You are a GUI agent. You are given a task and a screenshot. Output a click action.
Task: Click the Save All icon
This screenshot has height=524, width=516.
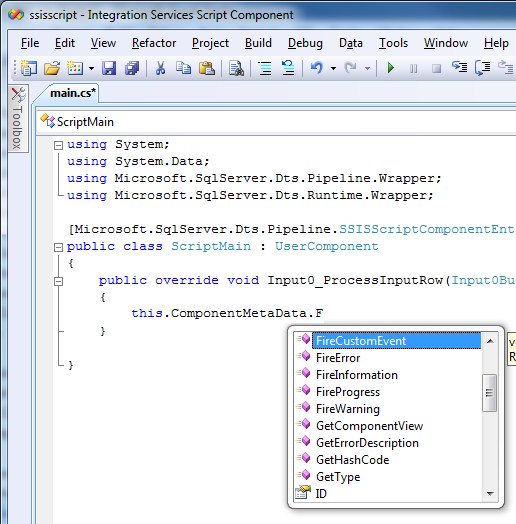[132, 68]
